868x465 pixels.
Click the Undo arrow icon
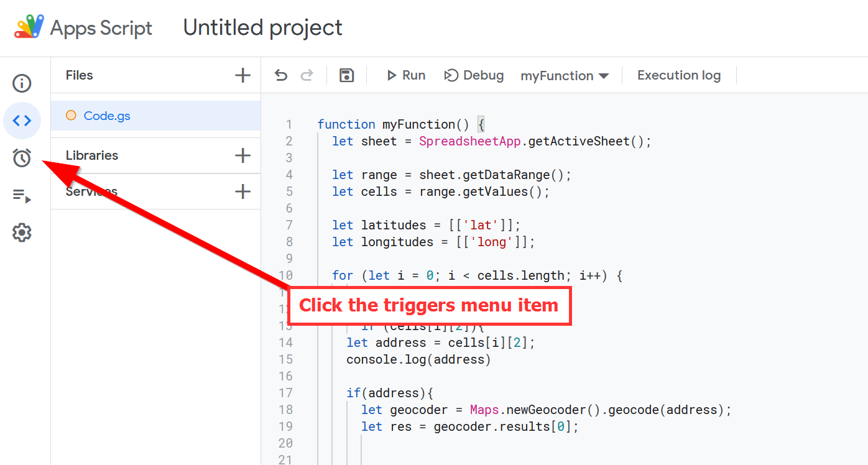pos(281,75)
